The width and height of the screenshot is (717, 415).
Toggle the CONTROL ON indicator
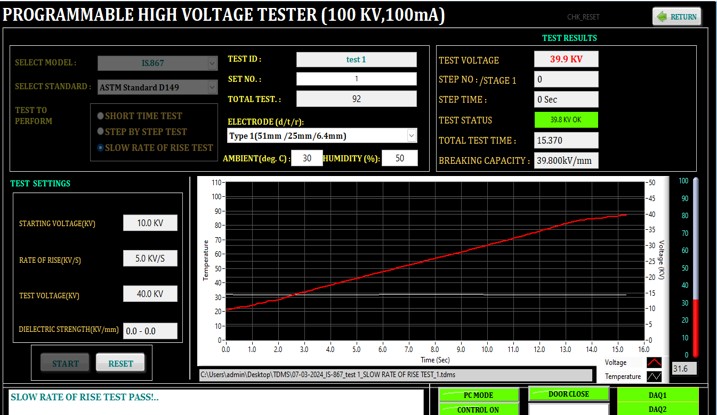[479, 409]
